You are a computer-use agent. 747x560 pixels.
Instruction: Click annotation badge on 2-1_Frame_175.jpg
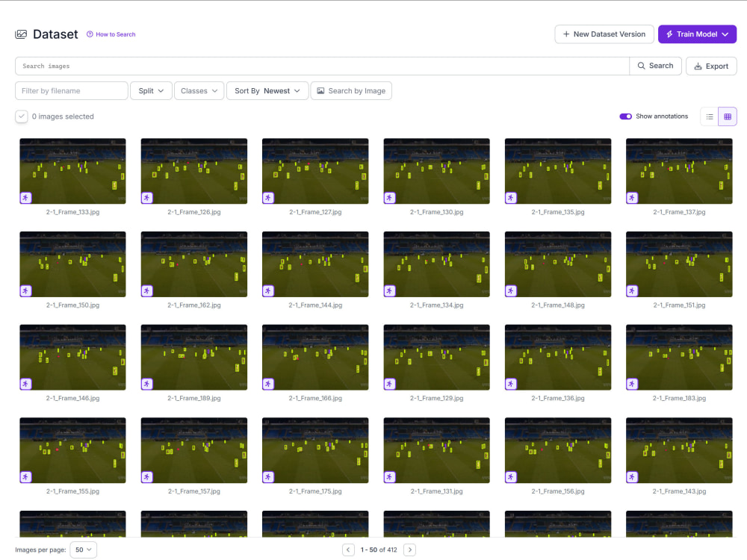tap(268, 476)
